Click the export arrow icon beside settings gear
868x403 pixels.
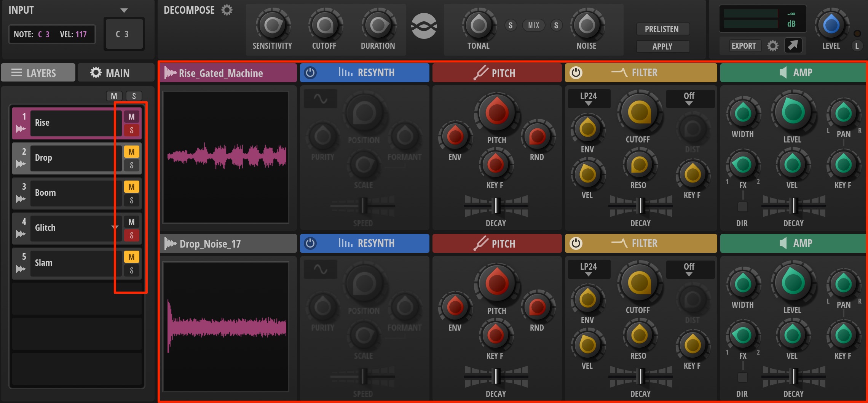(793, 46)
